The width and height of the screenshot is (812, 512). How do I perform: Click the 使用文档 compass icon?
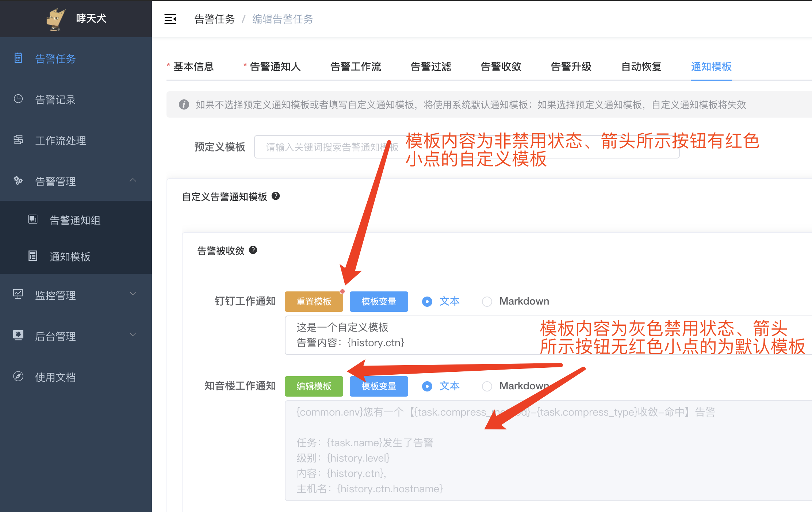point(18,376)
